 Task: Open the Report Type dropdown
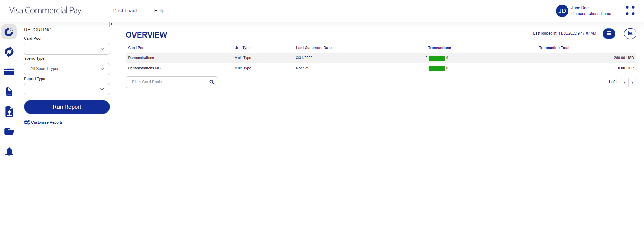tap(67, 89)
